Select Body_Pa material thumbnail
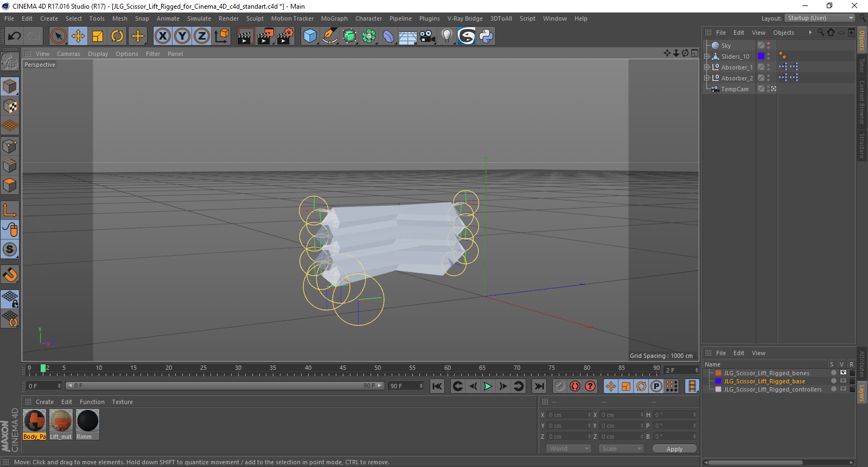This screenshot has height=467, width=868. [35, 421]
